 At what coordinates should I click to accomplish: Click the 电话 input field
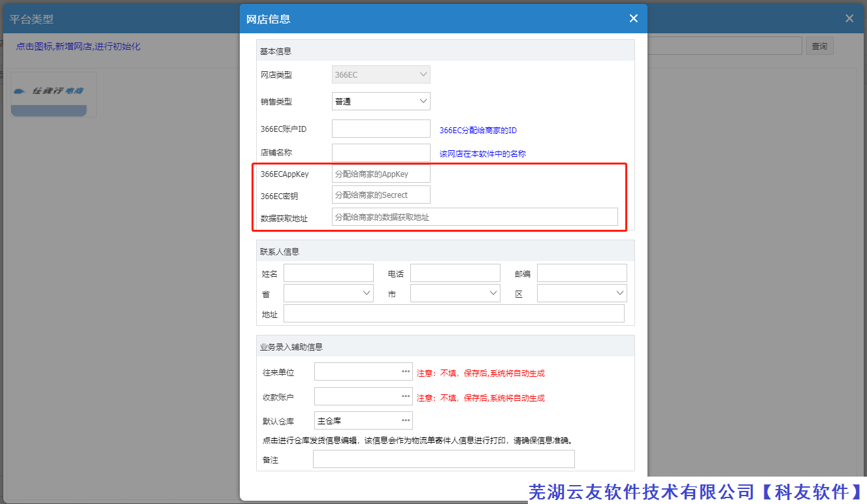click(x=455, y=273)
